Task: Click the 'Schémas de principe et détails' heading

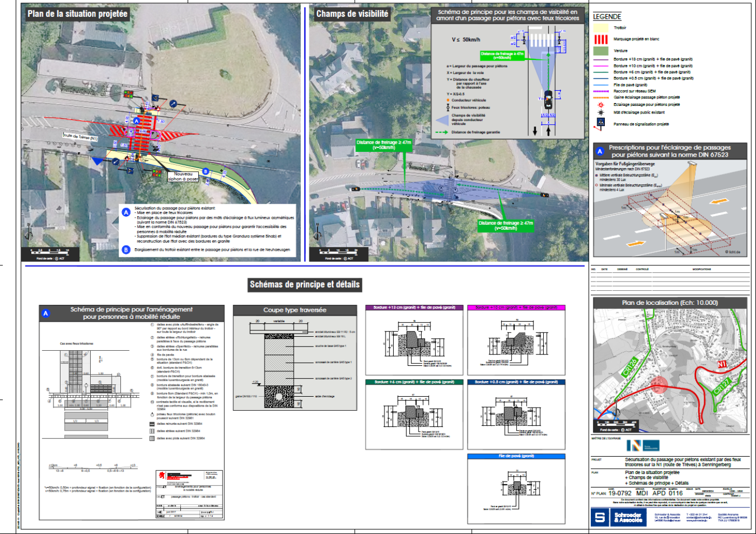Action: pyautogui.click(x=305, y=284)
